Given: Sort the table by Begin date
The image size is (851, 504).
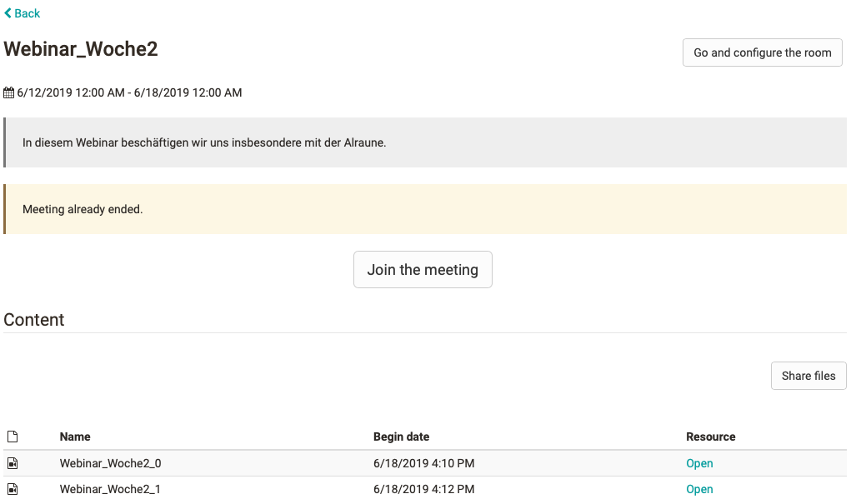Looking at the screenshot, I should click(x=401, y=436).
